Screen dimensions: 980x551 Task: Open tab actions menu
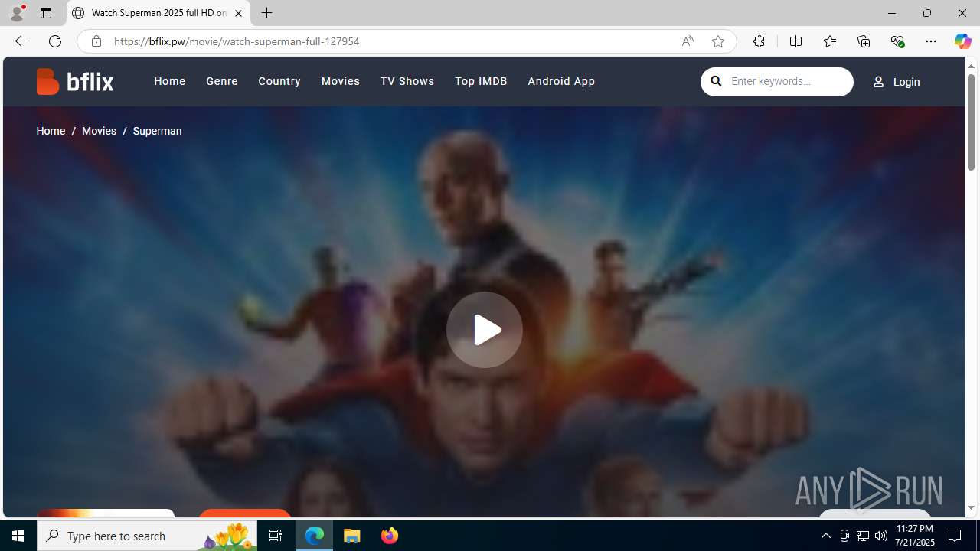point(45,13)
